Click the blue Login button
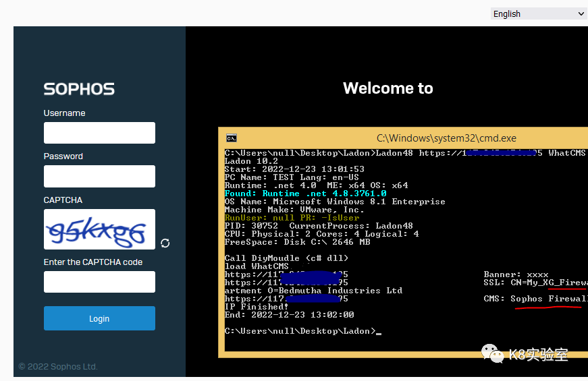 pos(99,318)
